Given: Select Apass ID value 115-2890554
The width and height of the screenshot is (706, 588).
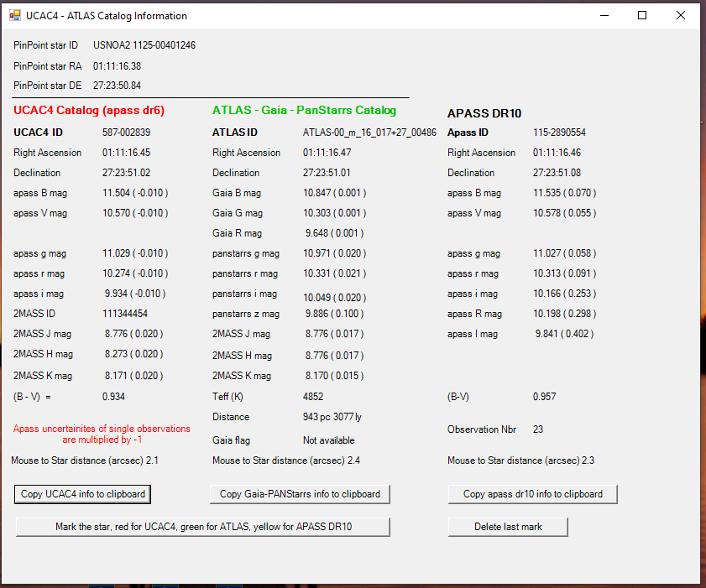Looking at the screenshot, I should coord(559,133).
